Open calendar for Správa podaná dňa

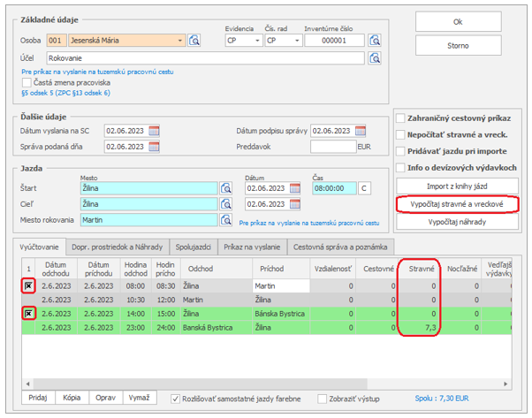click(155, 147)
